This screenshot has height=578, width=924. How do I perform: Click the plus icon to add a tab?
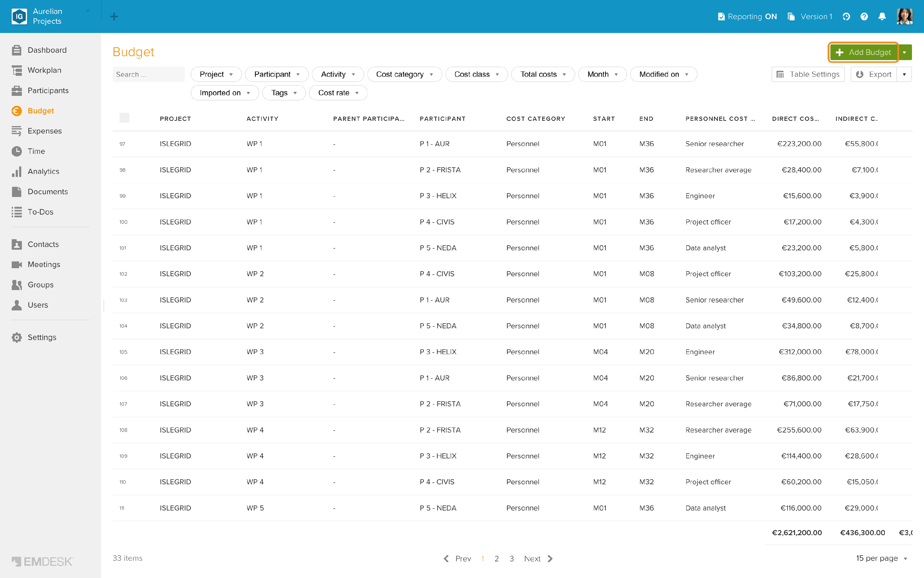point(114,16)
